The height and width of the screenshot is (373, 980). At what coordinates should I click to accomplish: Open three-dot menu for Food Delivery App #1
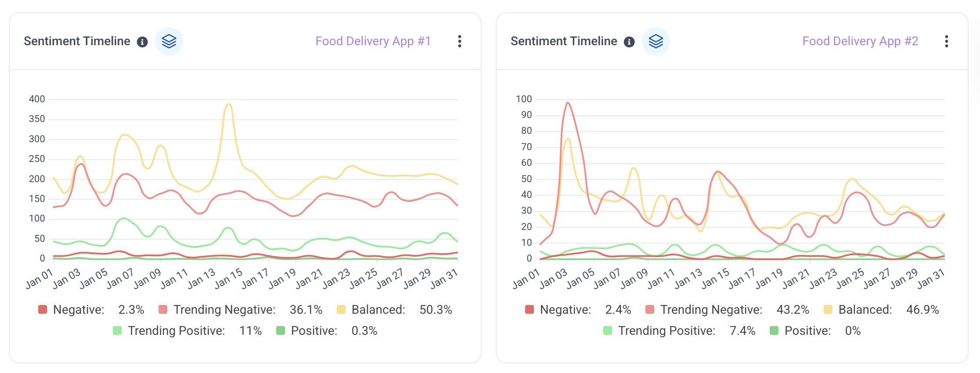pos(459,41)
